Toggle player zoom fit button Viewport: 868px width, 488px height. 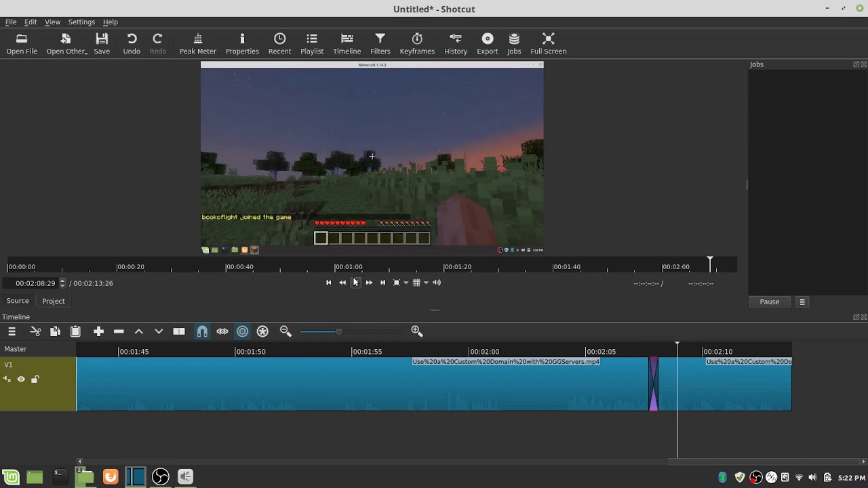click(397, 283)
